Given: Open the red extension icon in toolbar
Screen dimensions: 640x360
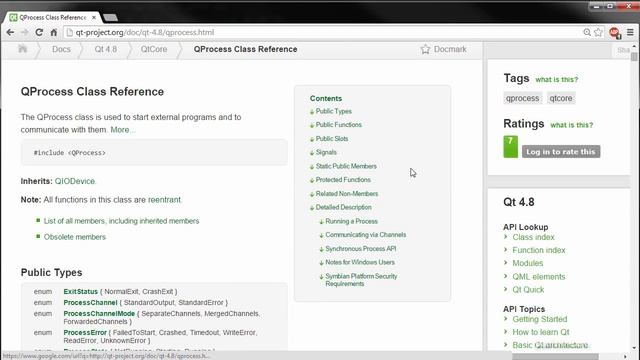Looking at the screenshot, I should [x=615, y=33].
